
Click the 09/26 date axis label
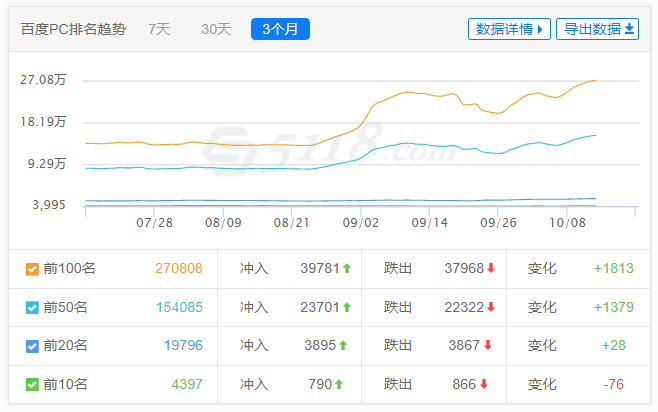click(x=498, y=223)
